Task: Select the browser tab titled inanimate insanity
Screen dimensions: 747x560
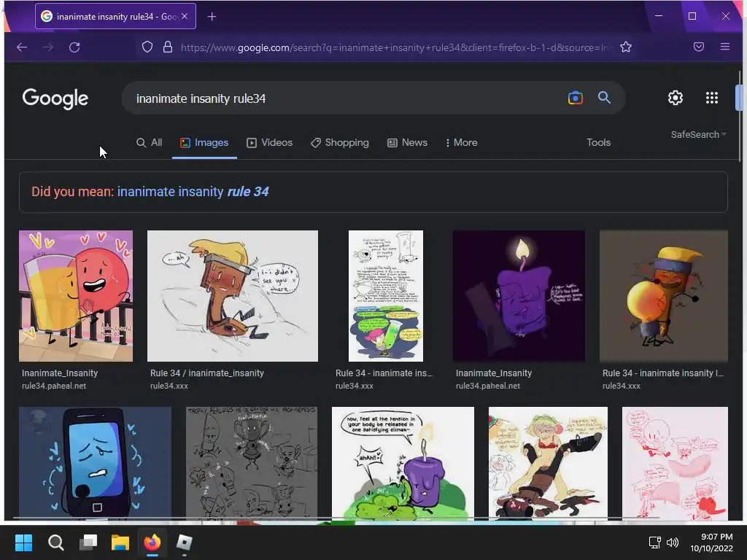Action: 115,16
